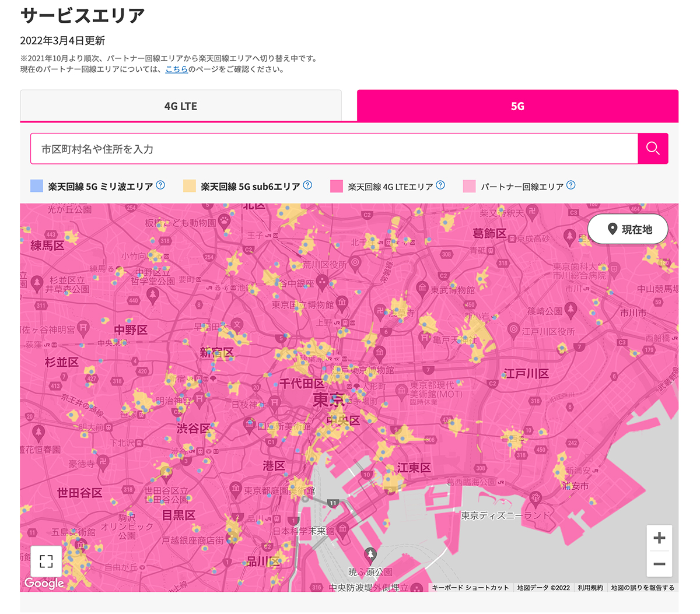The height and width of the screenshot is (614, 700).
Task: Zoom in the map with plus button
Action: click(x=659, y=538)
